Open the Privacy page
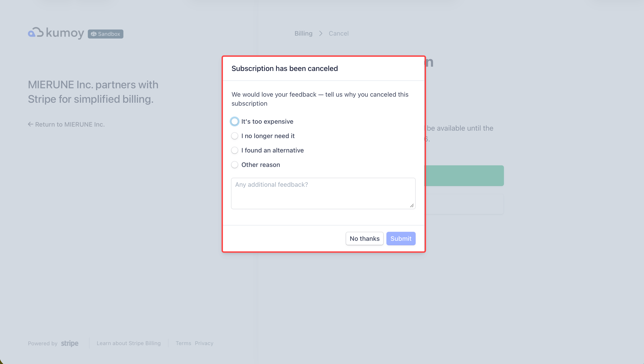This screenshot has width=644, height=364. [x=204, y=343]
